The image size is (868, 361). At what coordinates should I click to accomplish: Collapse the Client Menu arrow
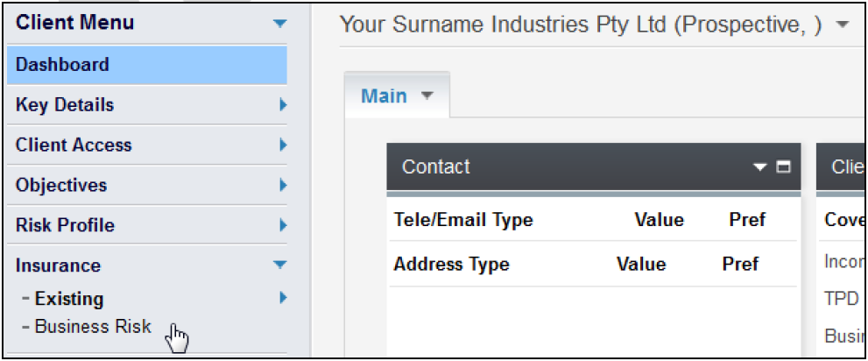(x=280, y=24)
